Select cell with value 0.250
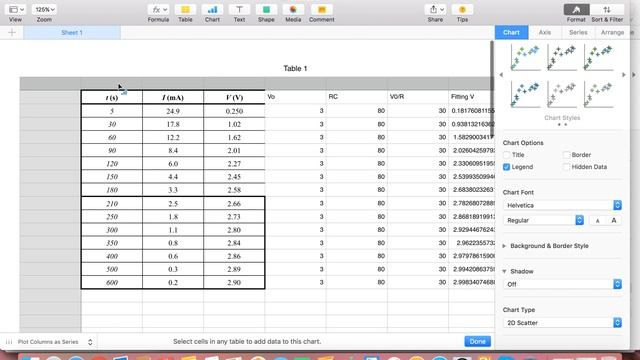Screen dimensions: 640x360 coord(234,111)
